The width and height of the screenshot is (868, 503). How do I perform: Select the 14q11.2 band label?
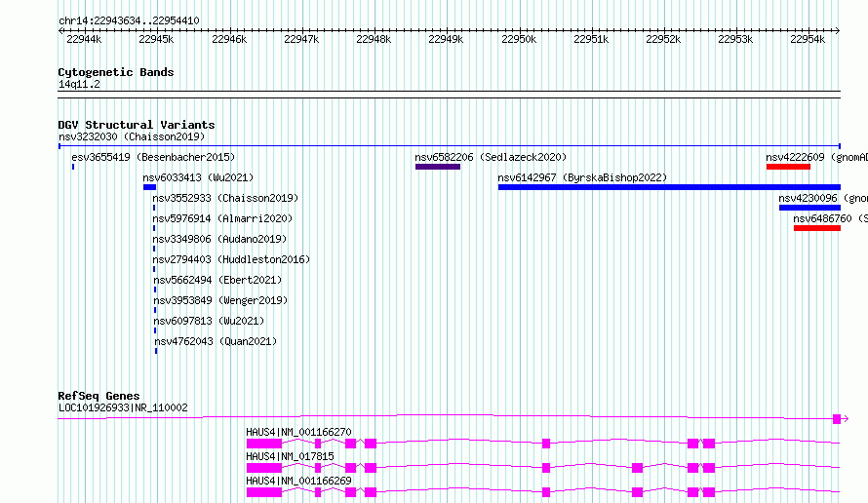coord(79,84)
